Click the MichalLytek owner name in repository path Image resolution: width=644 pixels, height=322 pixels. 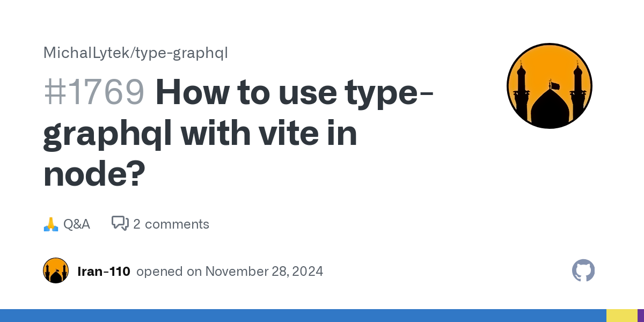(87, 53)
